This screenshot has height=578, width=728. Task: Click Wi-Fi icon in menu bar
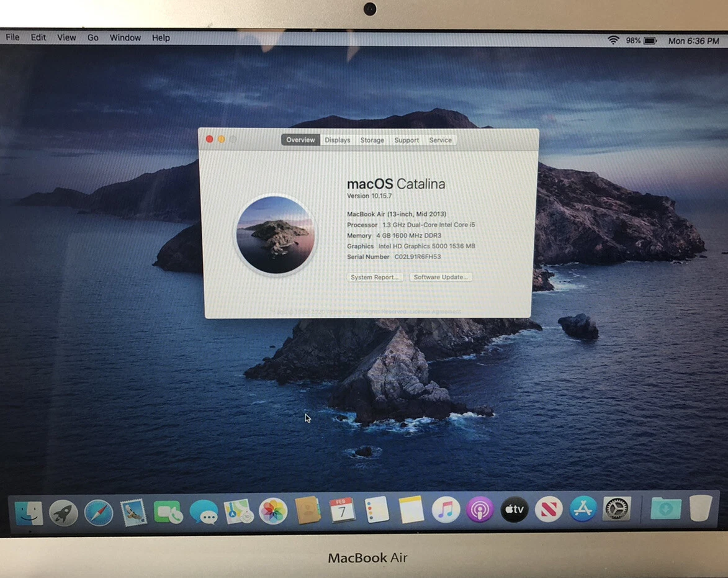[613, 40]
